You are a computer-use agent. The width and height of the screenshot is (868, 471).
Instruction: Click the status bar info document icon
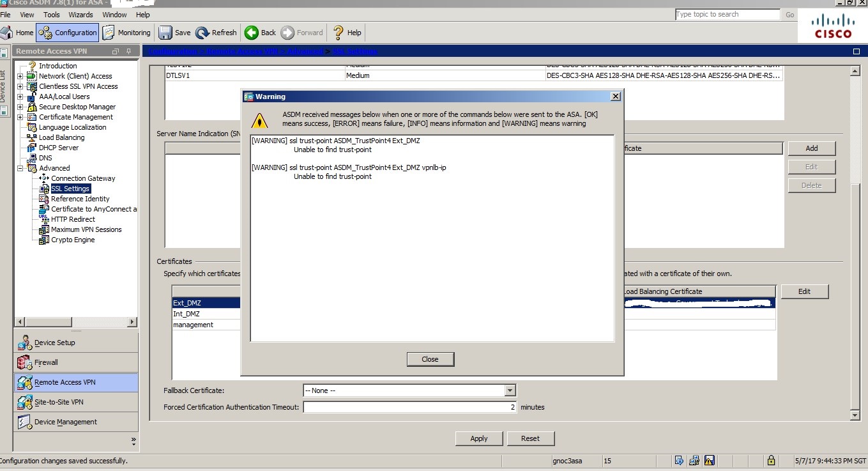pyautogui.click(x=679, y=460)
